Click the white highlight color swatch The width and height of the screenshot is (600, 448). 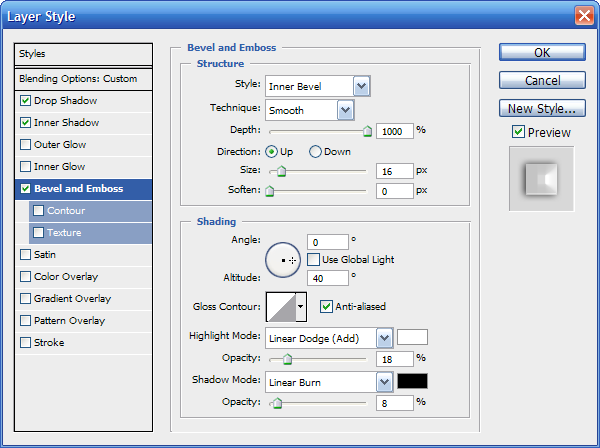coord(413,338)
